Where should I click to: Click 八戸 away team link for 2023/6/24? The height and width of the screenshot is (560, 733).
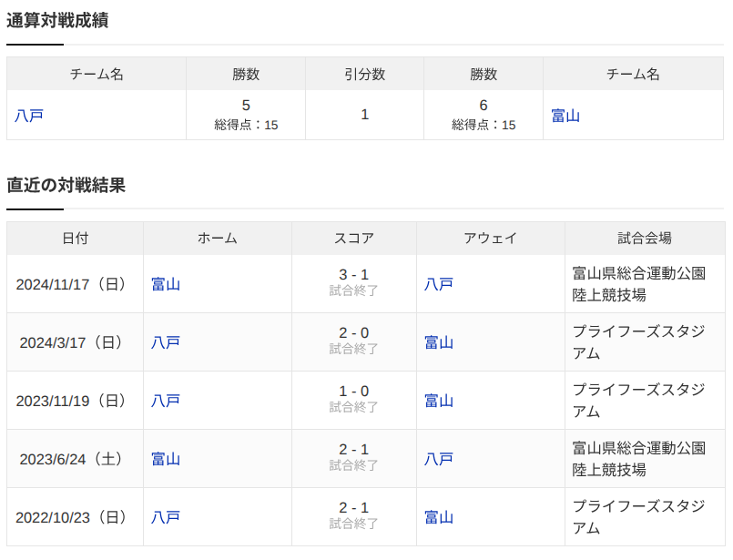(439, 459)
